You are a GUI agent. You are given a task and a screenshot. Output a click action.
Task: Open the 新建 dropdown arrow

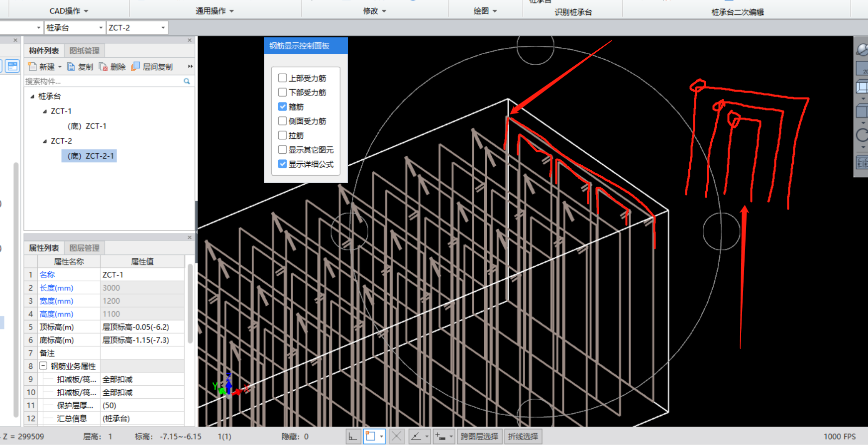point(60,67)
